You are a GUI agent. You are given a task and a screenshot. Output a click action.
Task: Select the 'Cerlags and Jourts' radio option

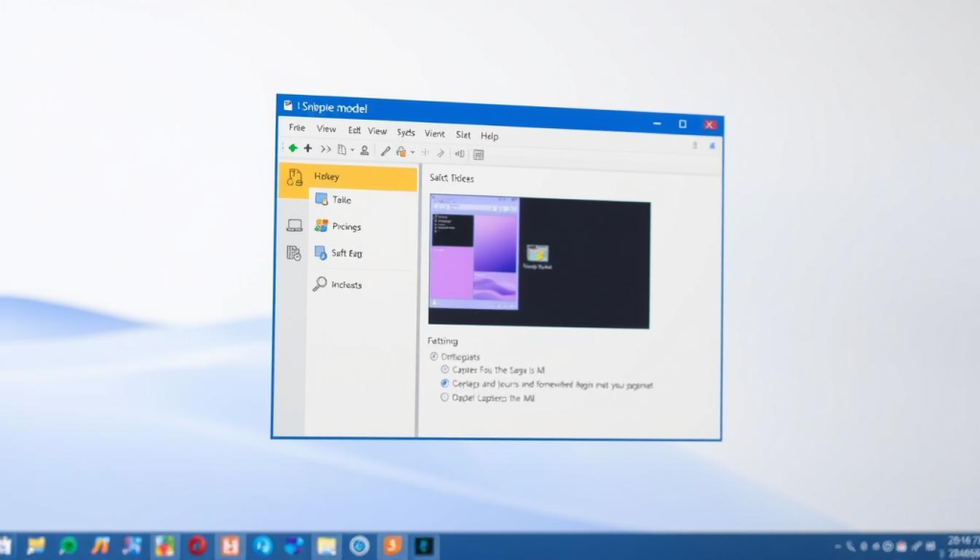(x=444, y=383)
